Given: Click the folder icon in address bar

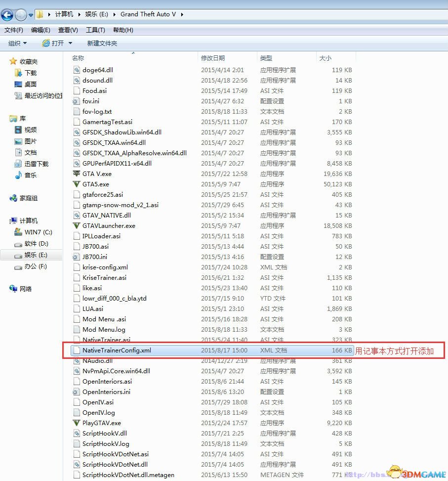Looking at the screenshot, I should (x=40, y=14).
